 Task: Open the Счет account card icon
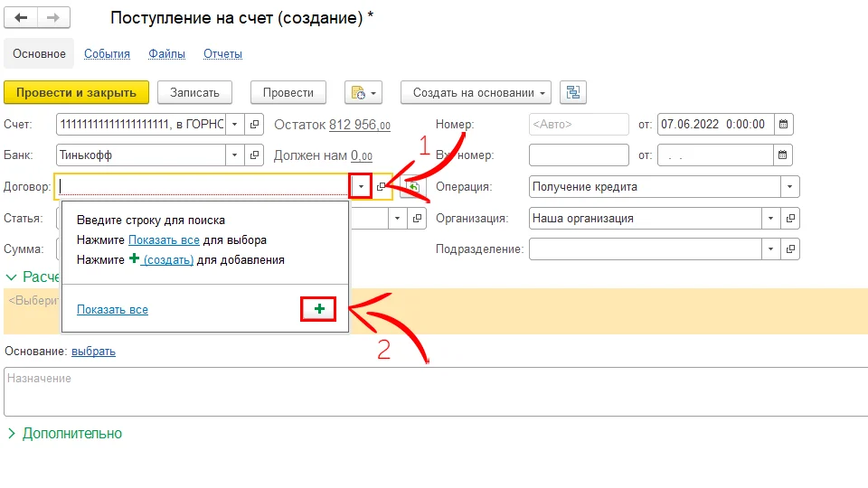click(x=254, y=124)
